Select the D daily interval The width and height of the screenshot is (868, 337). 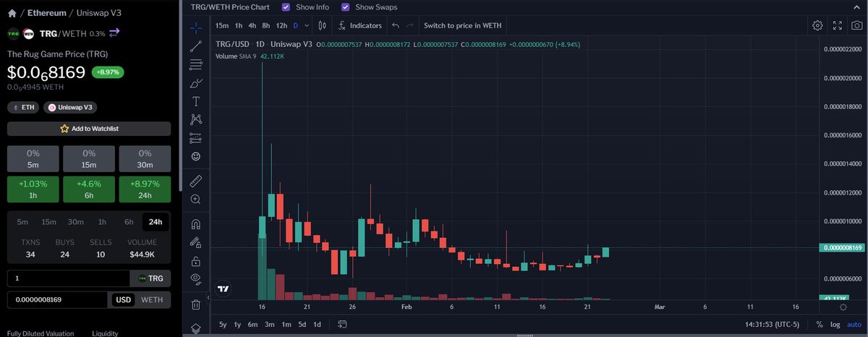click(296, 25)
